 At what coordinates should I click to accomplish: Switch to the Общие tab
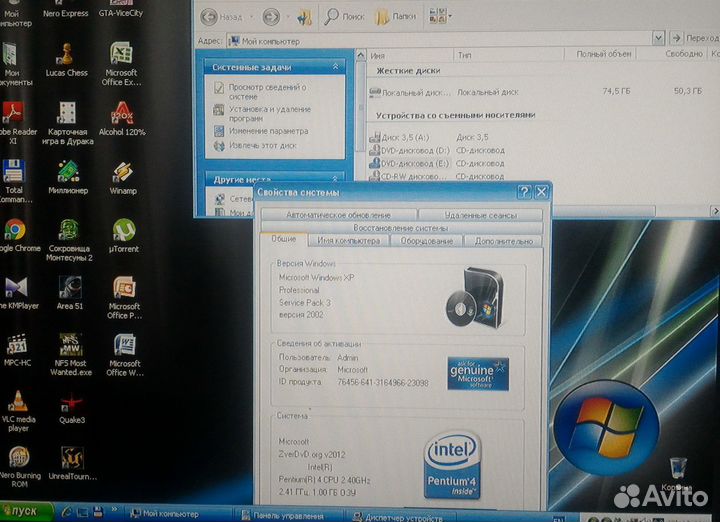click(284, 239)
